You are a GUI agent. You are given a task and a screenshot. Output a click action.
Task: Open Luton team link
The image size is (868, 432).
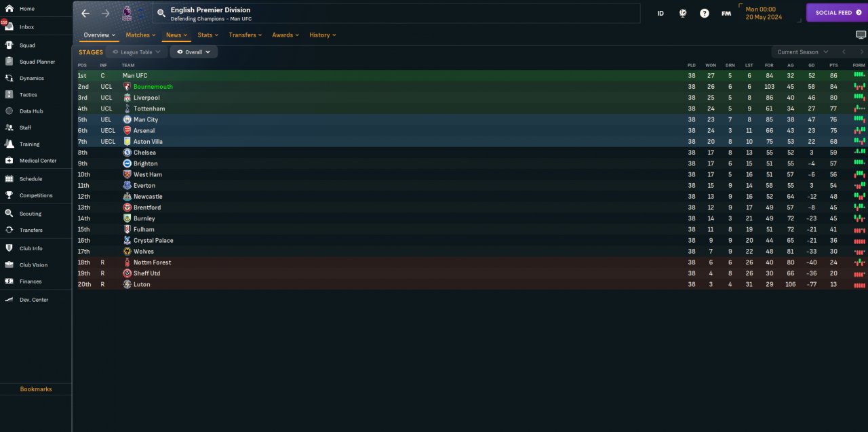click(142, 284)
